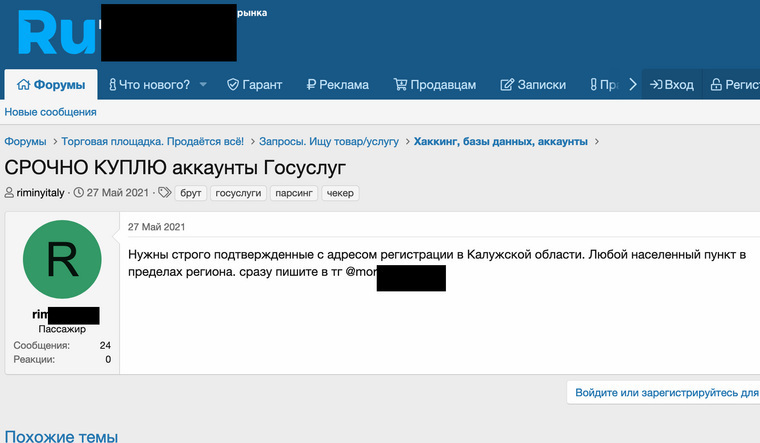This screenshot has height=443, width=760.
Task: Select the парсинг tag
Action: click(294, 193)
